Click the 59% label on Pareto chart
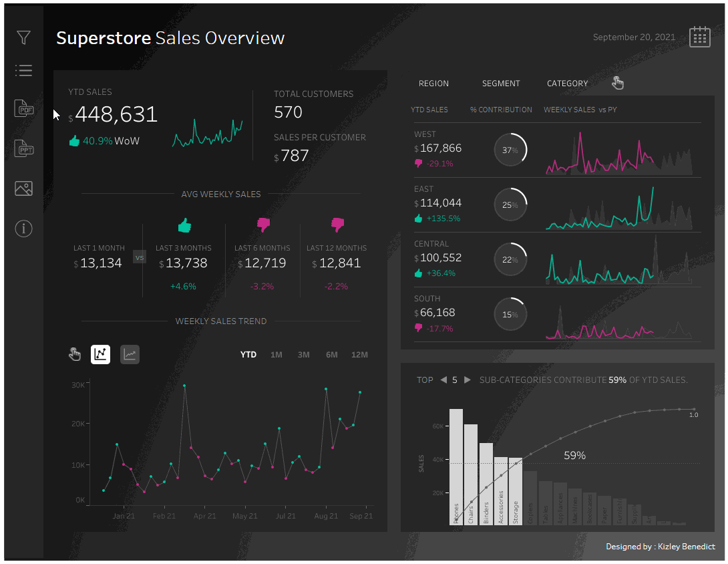The width and height of the screenshot is (728, 564). [574, 455]
